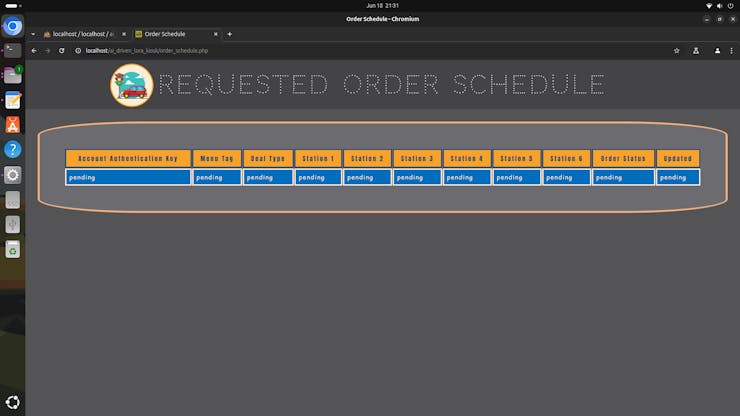Click the Order Status header
Image resolution: width=740 pixels, height=416 pixels.
pyautogui.click(x=623, y=158)
